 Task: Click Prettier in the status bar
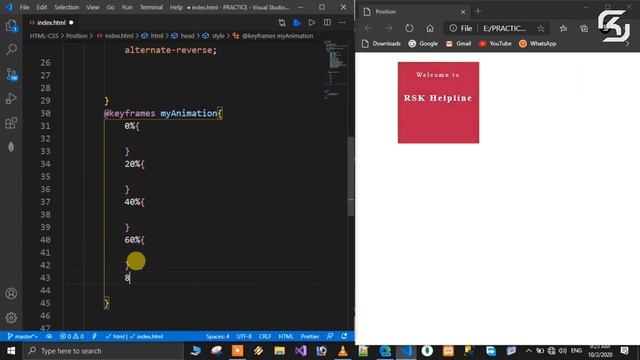[x=309, y=336]
